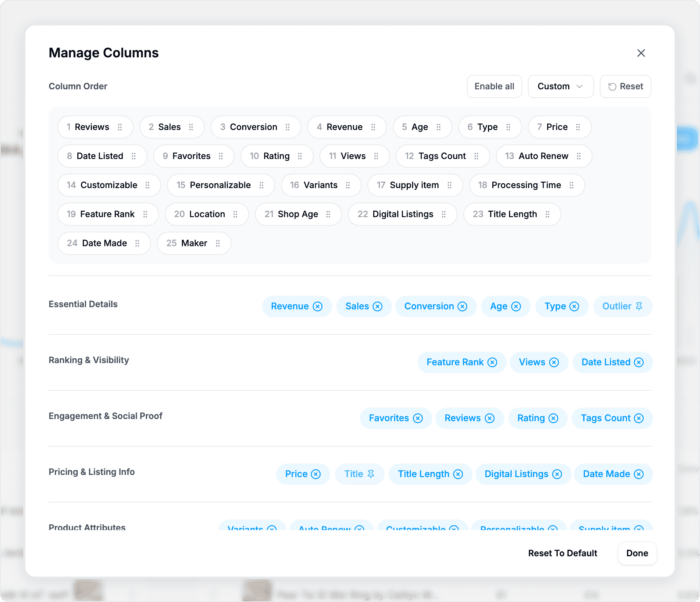700x602 pixels.
Task: Click drag handle on Processing Time chip
Action: click(x=571, y=185)
